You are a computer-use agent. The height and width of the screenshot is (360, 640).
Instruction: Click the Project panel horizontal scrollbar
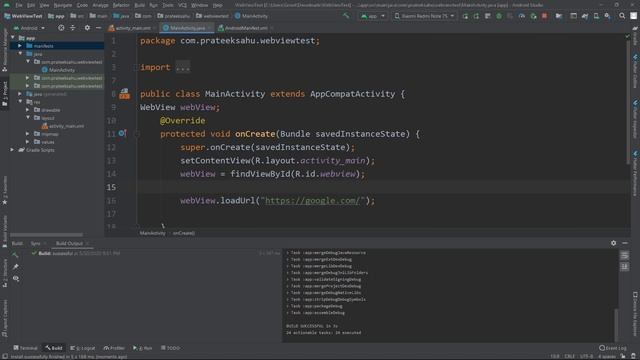click(47, 235)
